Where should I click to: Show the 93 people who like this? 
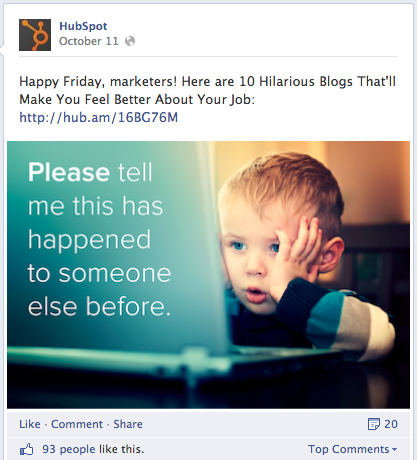point(93,449)
